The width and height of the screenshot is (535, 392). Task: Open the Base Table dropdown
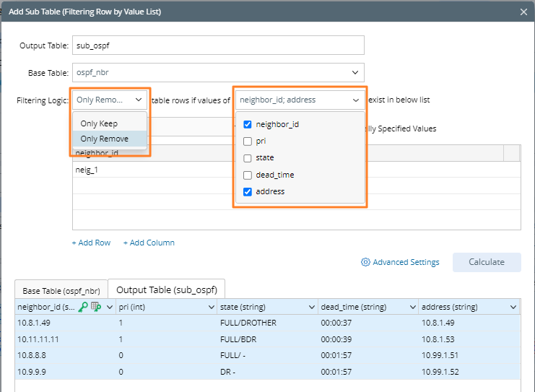point(355,72)
